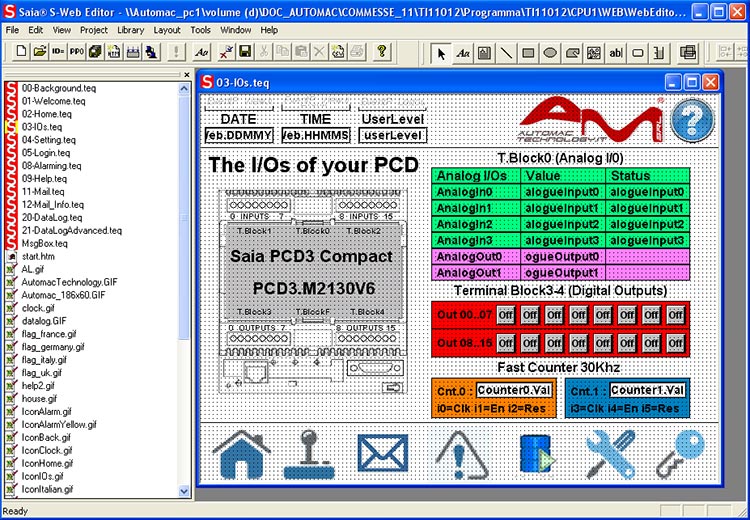
Task: Click the envelope mail icon in page footer
Action: click(x=383, y=454)
